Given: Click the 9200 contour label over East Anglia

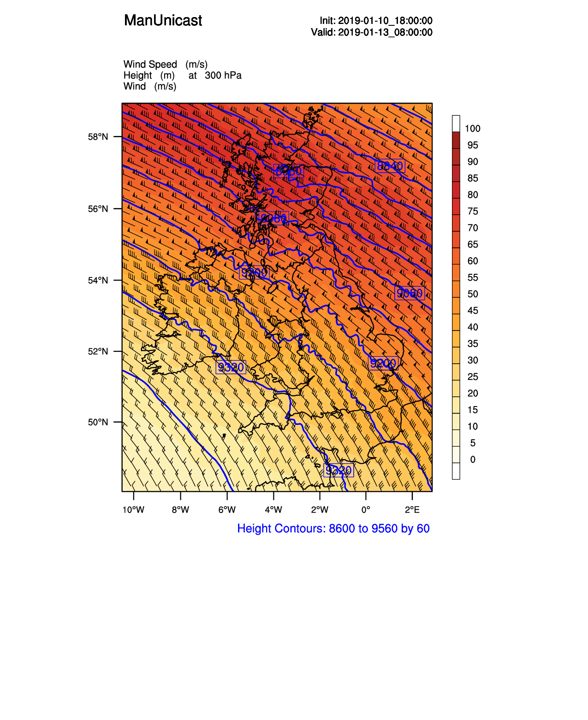Looking at the screenshot, I should [x=383, y=363].
